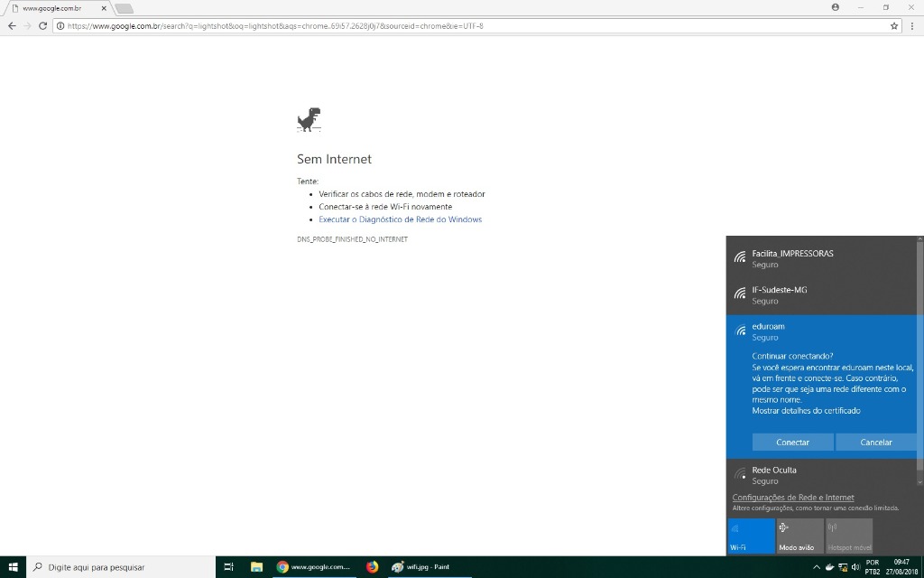
Task: Open Firefox from the taskbar
Action: click(373, 567)
